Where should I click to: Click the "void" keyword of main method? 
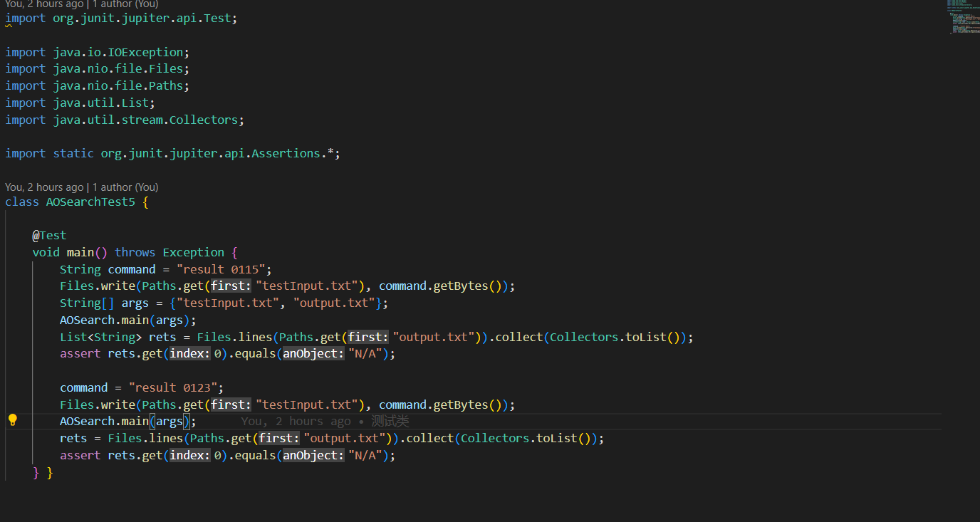[46, 252]
